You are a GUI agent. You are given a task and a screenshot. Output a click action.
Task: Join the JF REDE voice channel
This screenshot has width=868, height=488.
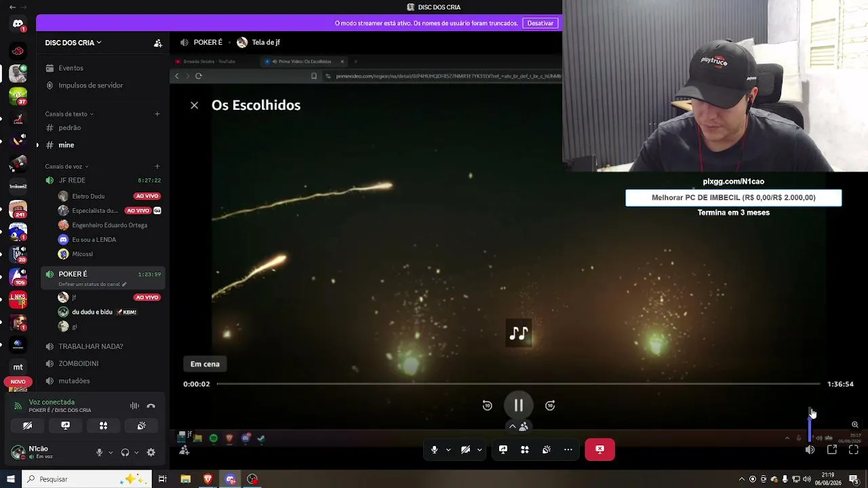102,180
